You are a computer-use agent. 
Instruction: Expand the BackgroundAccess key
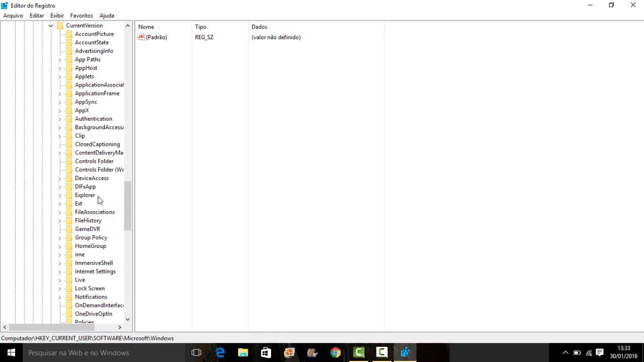click(60, 127)
